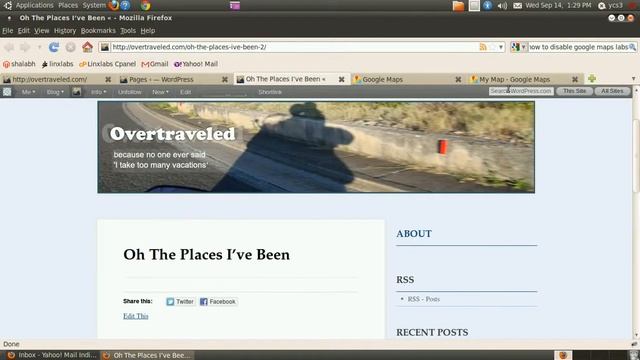Open the Tools menu
Viewport: 640px width, 360px height.
(x=128, y=31)
